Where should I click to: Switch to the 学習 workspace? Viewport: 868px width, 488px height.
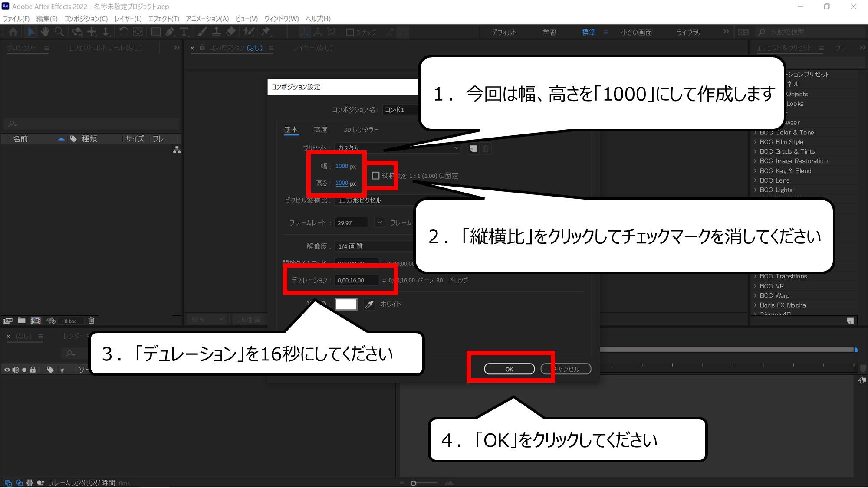[549, 32]
